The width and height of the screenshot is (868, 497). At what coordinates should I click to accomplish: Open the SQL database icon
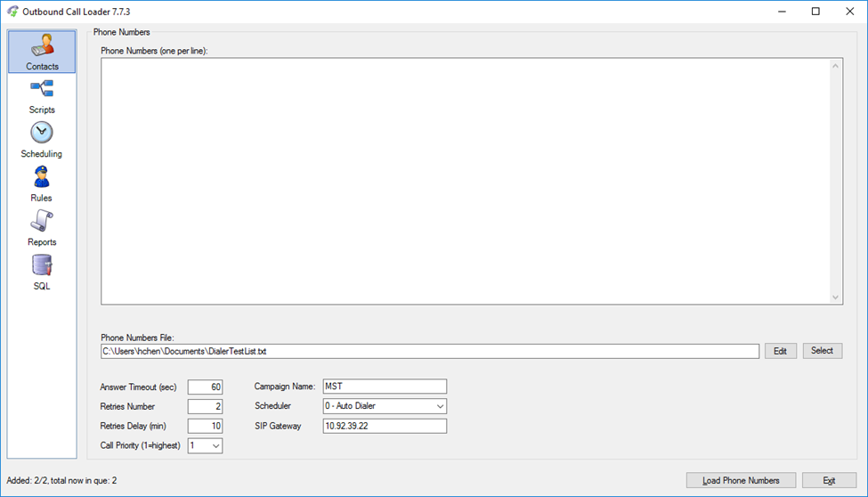[42, 265]
